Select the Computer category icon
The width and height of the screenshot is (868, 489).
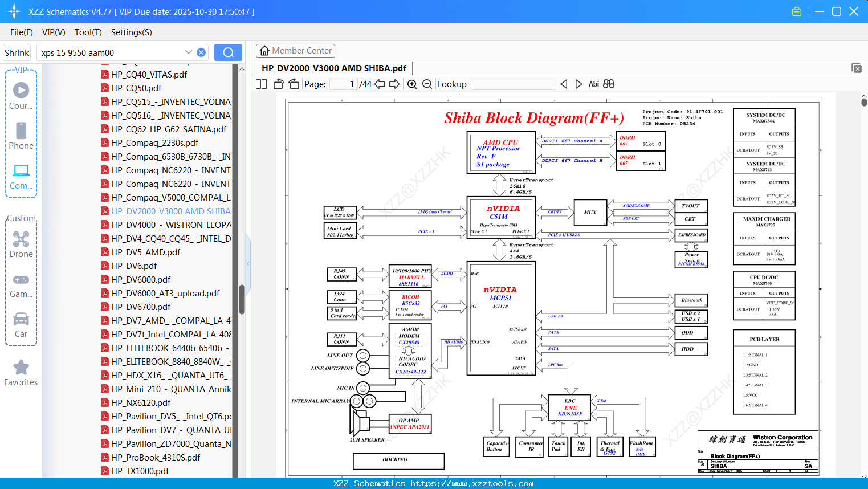[21, 176]
